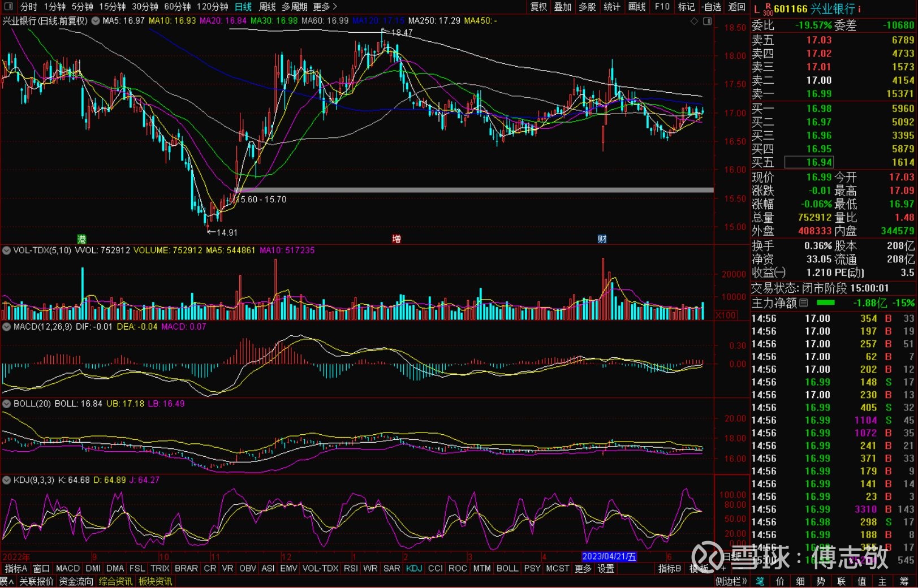Click the 复权 button
918x588 pixels.
point(538,7)
